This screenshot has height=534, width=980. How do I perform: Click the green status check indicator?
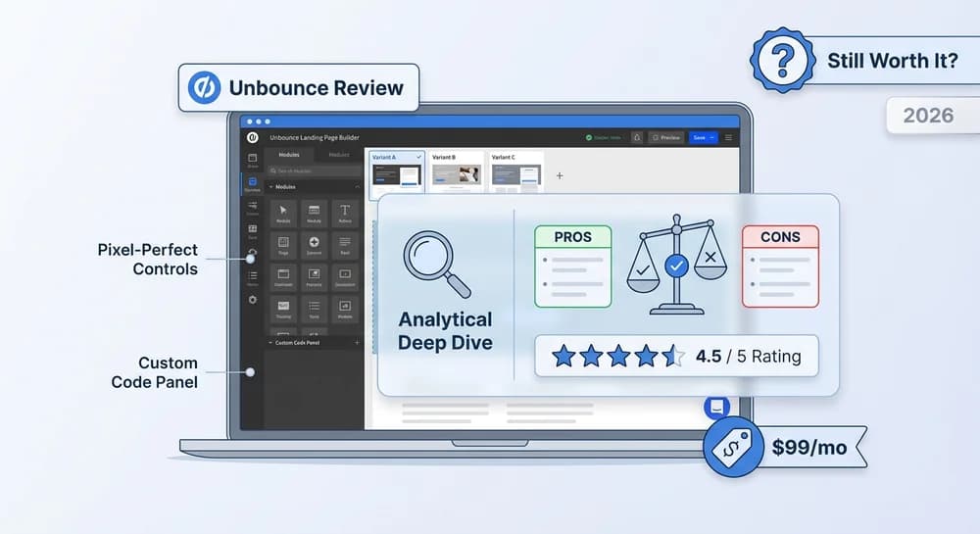pos(589,137)
